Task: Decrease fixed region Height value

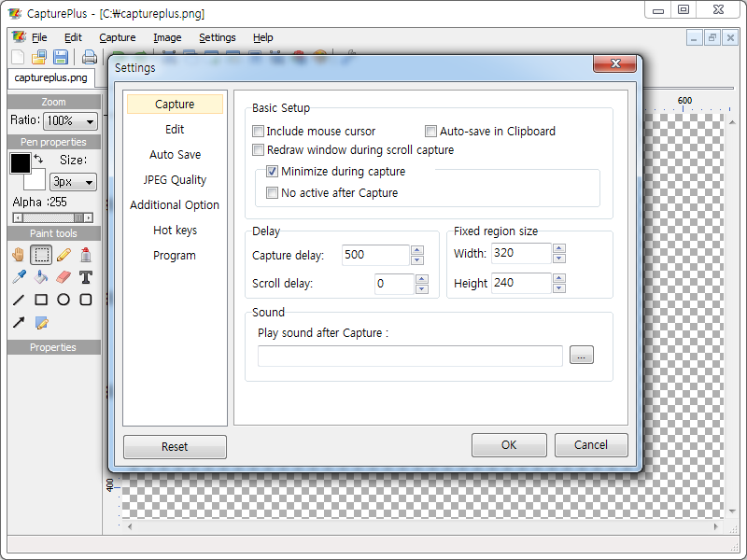Action: tap(559, 288)
